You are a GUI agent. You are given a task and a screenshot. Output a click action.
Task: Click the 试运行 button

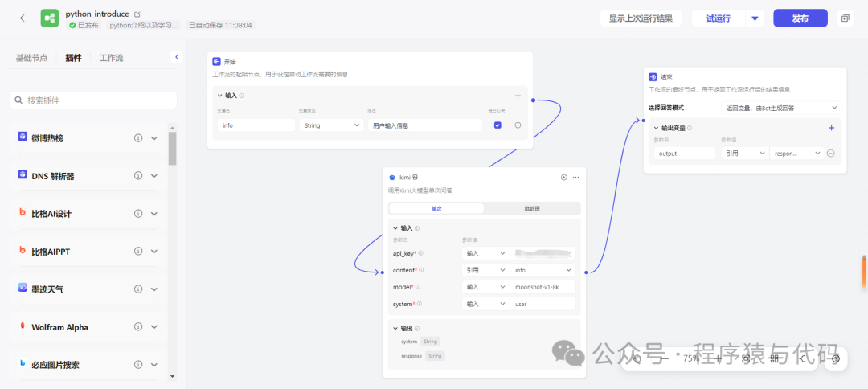(719, 18)
